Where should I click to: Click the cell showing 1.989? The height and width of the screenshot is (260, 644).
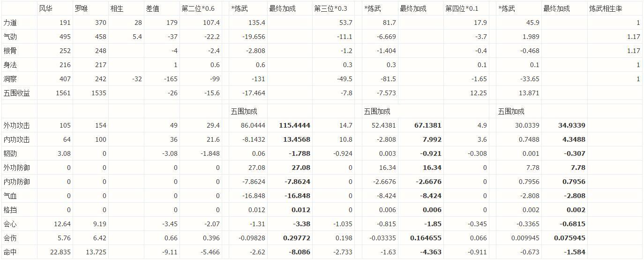pyautogui.click(x=531, y=37)
